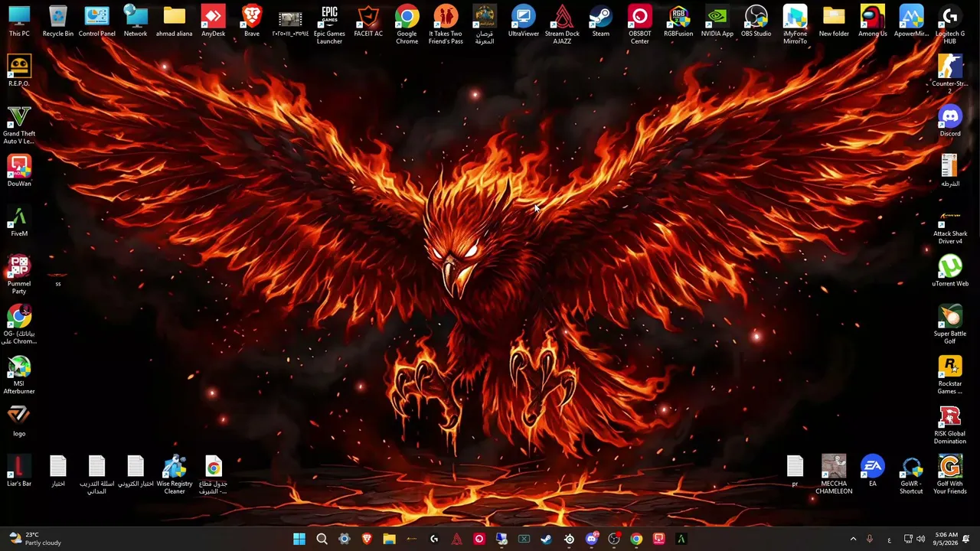Select the ApowerMirror desktop icon
The image size is (980, 551).
(911, 21)
